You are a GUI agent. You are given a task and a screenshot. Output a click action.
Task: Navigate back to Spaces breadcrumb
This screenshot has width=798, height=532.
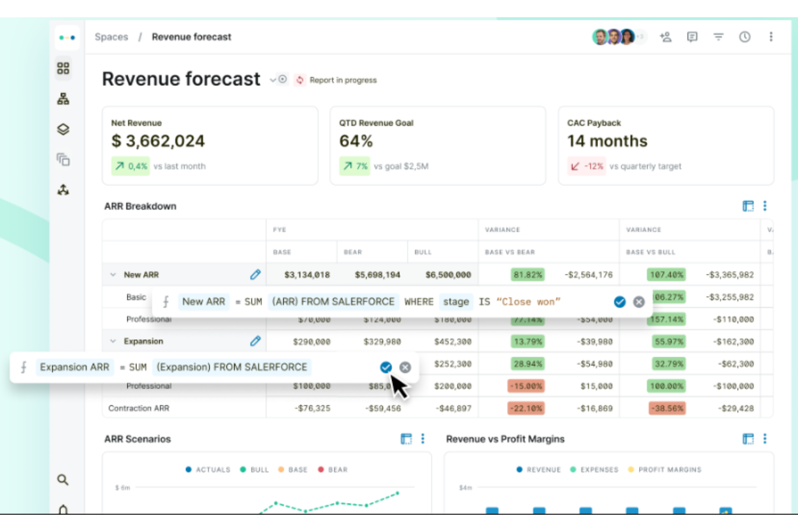[x=111, y=37]
